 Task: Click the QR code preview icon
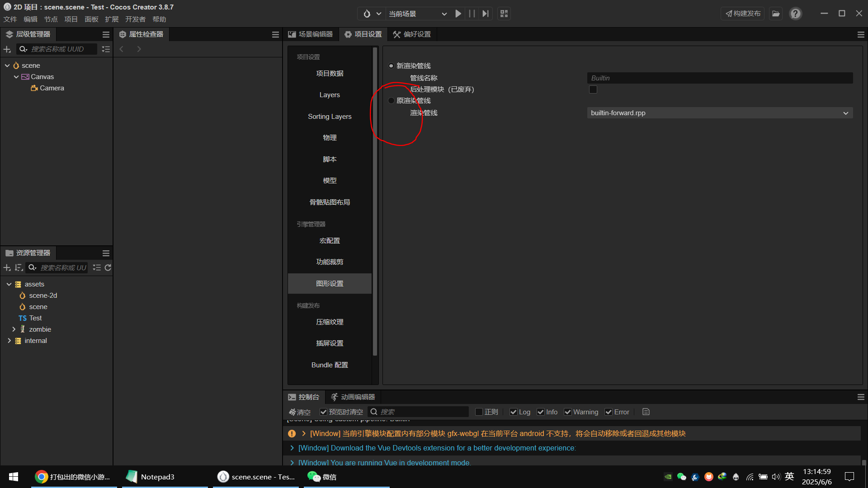[x=504, y=14]
